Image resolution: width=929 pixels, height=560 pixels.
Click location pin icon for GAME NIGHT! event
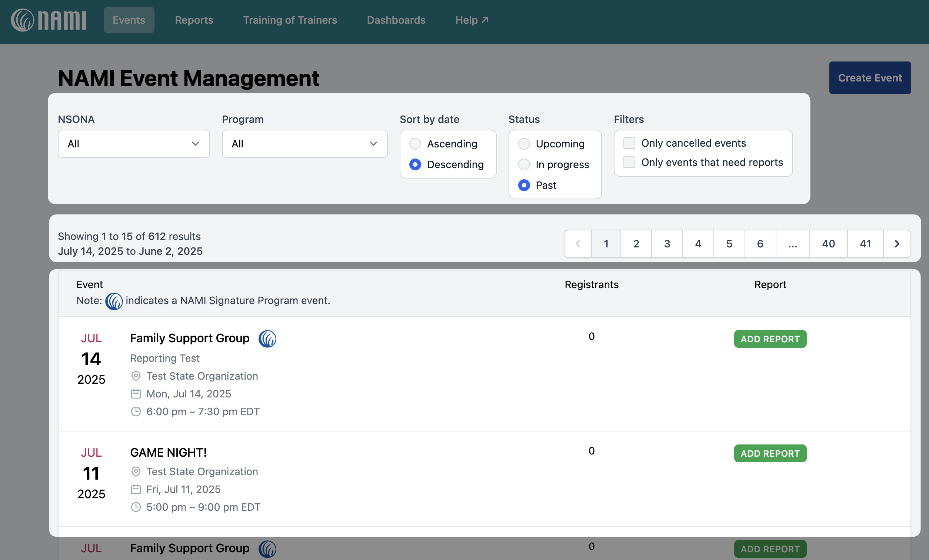(x=136, y=471)
